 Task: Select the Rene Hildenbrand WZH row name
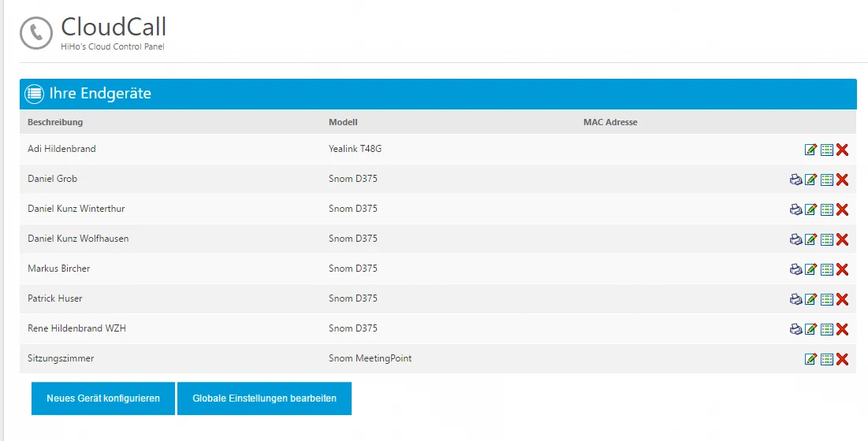point(76,328)
